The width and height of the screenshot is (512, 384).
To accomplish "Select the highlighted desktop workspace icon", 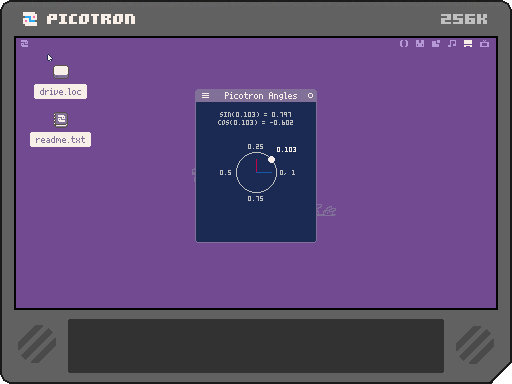I will point(468,44).
